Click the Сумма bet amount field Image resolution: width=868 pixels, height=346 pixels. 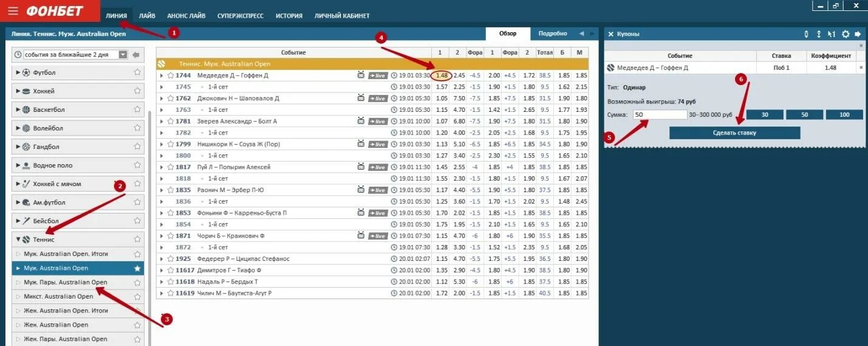click(660, 114)
